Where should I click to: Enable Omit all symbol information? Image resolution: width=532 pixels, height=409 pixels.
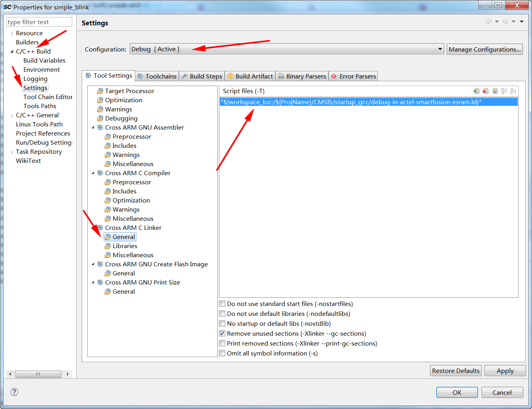point(222,353)
